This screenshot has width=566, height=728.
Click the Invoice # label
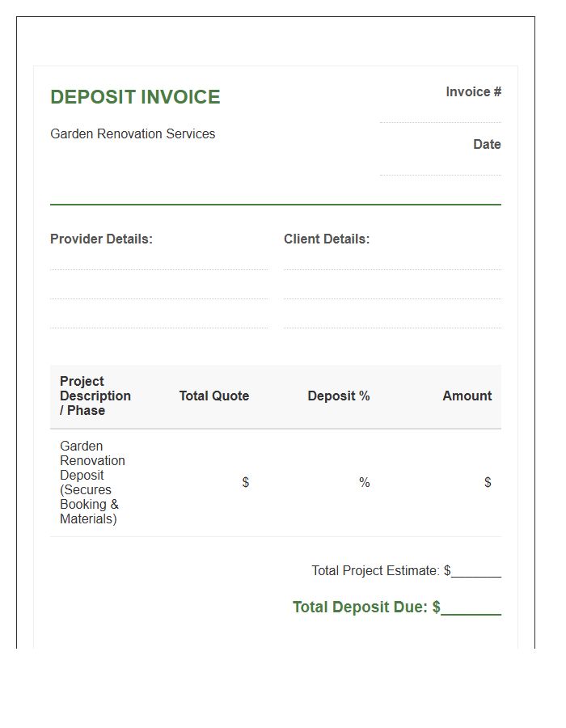point(473,92)
